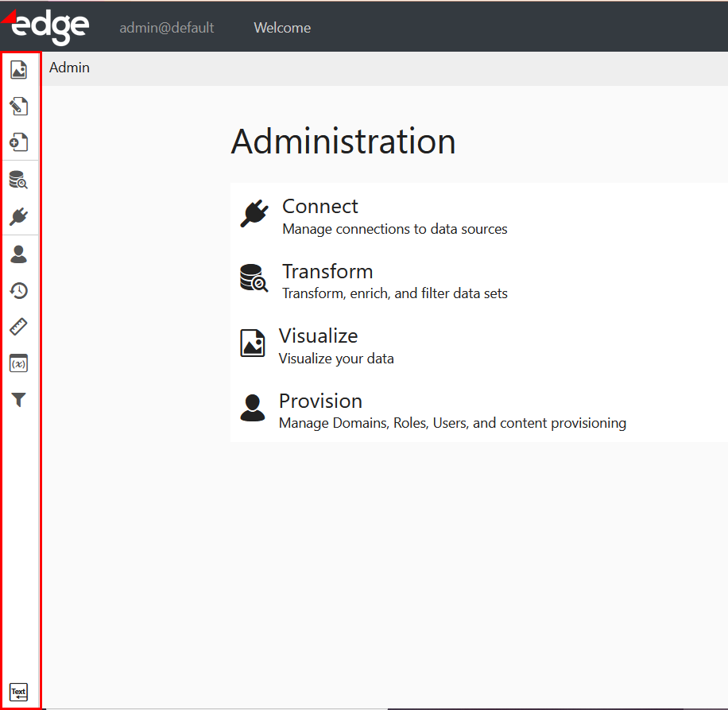This screenshot has height=710, width=728.
Task: Click the Text icon at the sidebar bottom
Action: [x=18, y=692]
